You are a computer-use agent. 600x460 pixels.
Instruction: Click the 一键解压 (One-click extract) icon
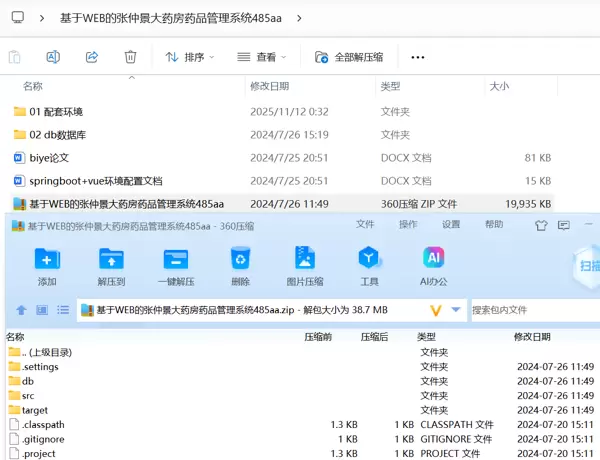click(x=176, y=261)
